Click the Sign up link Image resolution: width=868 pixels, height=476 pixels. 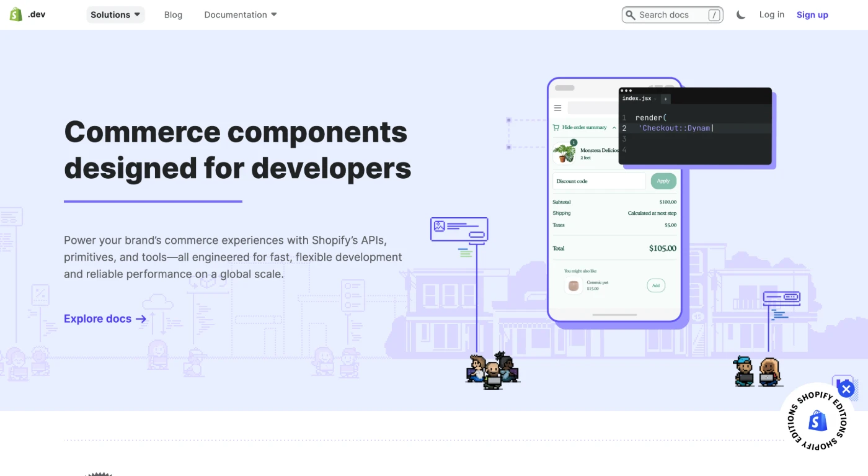tap(812, 15)
